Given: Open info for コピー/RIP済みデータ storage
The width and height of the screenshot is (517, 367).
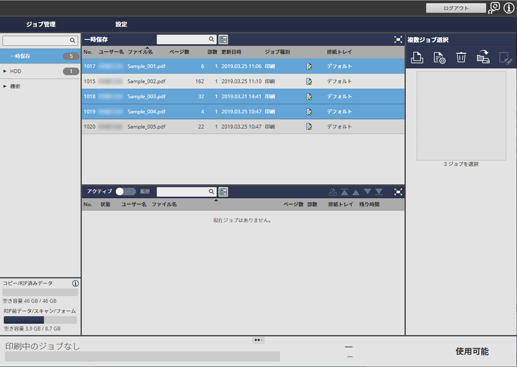Looking at the screenshot, I should (75, 283).
